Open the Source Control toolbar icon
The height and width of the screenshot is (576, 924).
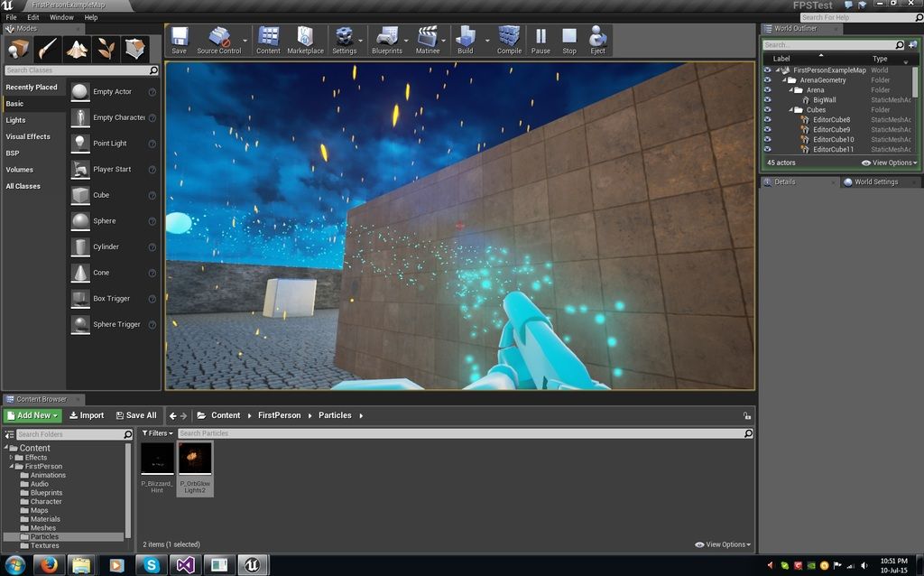tap(219, 40)
